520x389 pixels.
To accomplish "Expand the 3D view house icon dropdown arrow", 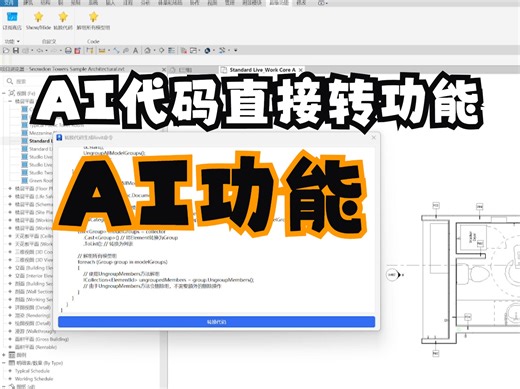I will [154, 51].
